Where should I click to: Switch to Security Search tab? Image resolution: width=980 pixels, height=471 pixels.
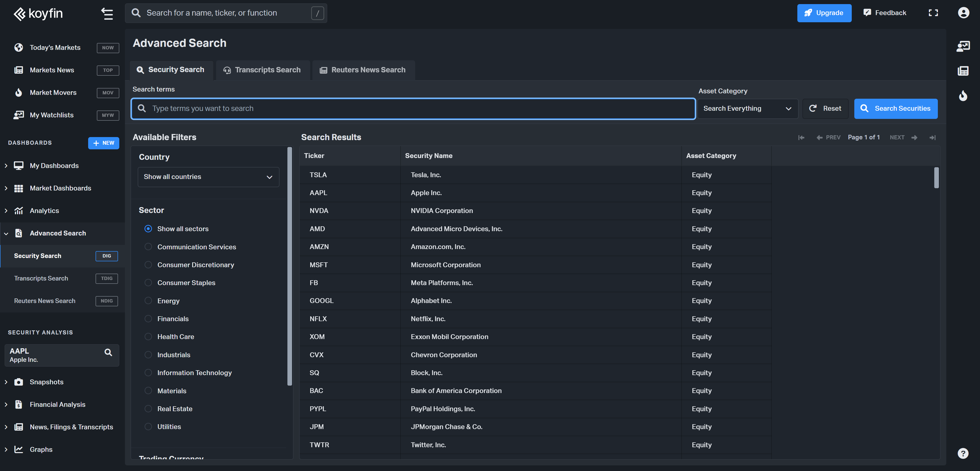tap(171, 70)
